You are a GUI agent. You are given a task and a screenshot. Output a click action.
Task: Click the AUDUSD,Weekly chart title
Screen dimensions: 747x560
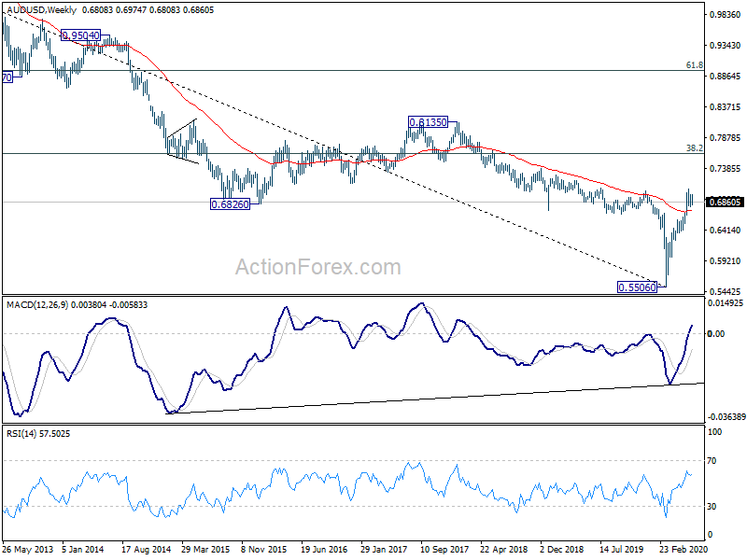(42, 9)
